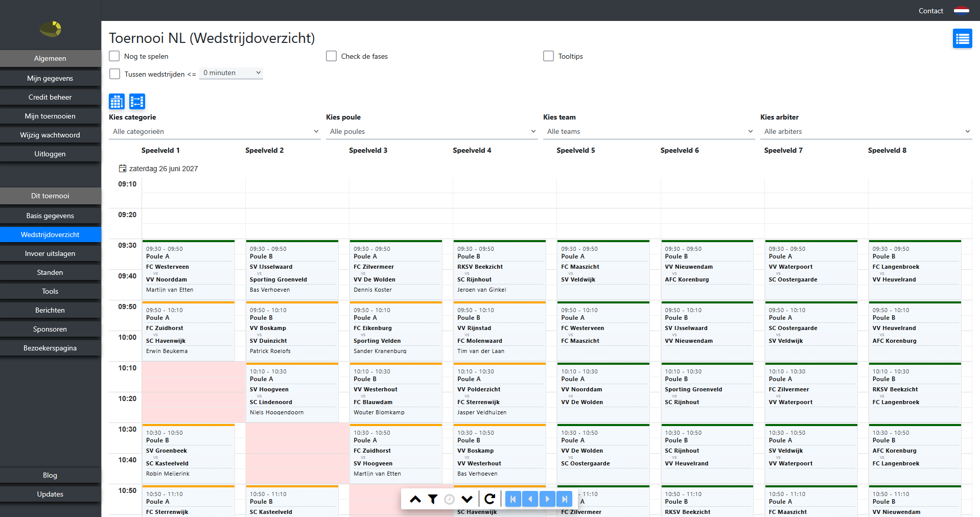The image size is (980, 517).
Task: Select match SV Hoogveen vs SC Lindenoord
Action: [x=292, y=392]
